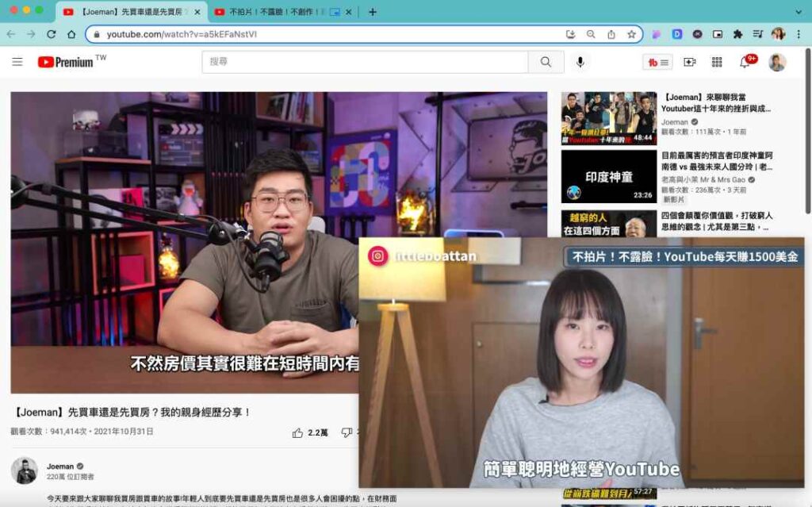Open the red TubeBuddy extension menu in the YouTube header
Image resolution: width=812 pixels, height=507 pixels.
point(657,62)
